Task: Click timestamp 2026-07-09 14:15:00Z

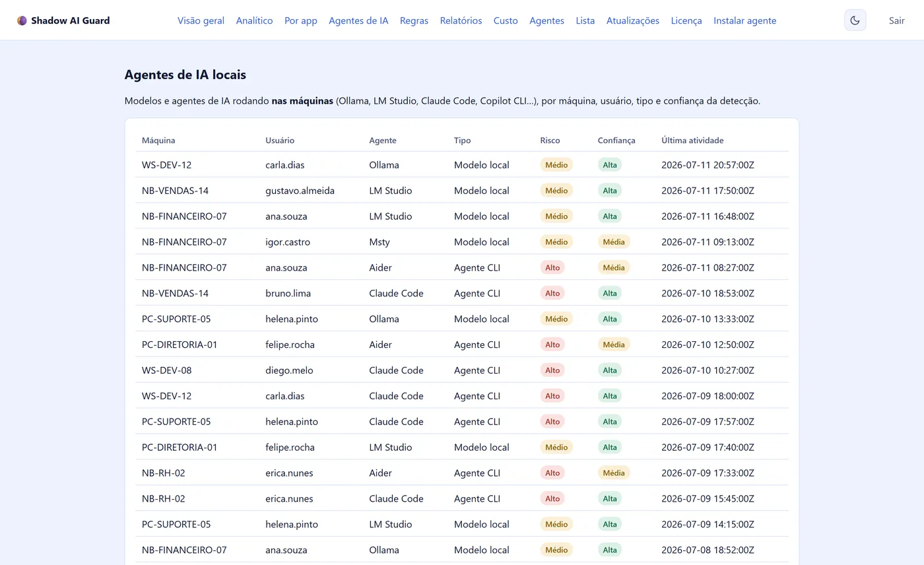Action: (708, 525)
